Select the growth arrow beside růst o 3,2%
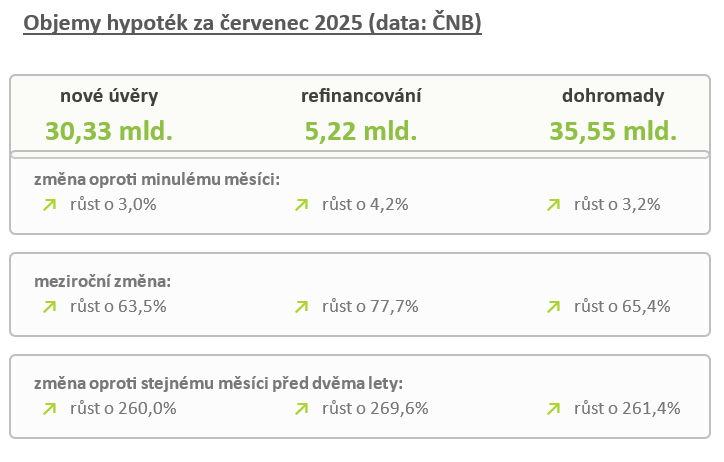The image size is (724, 462). [x=553, y=205]
